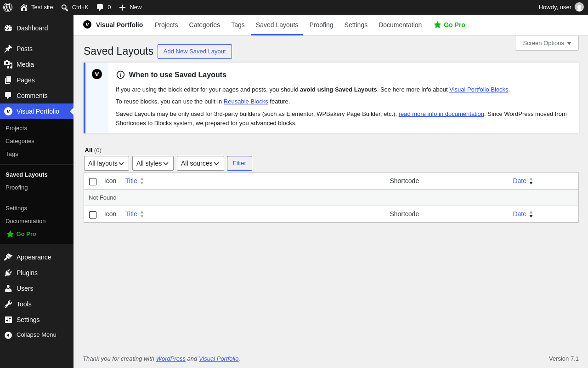Sort the table by the Date column header
This screenshot has height=368, width=588.
(x=520, y=181)
